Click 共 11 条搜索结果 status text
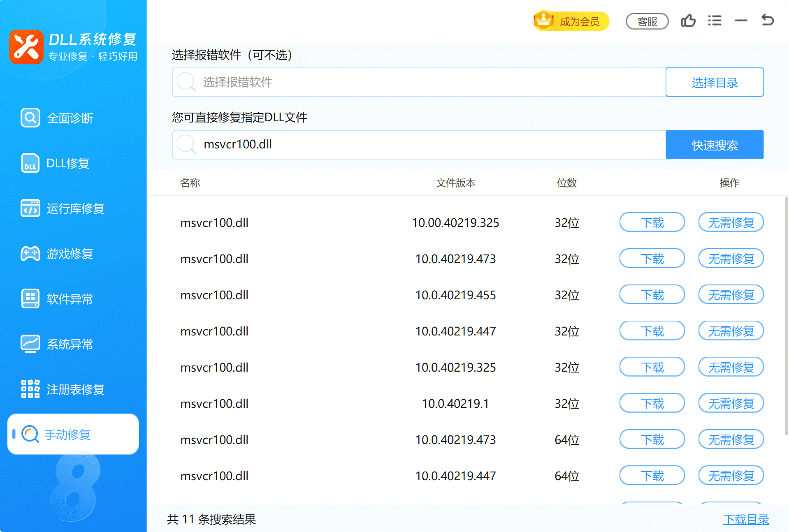Screen dimensions: 789x532 [x=211, y=519]
